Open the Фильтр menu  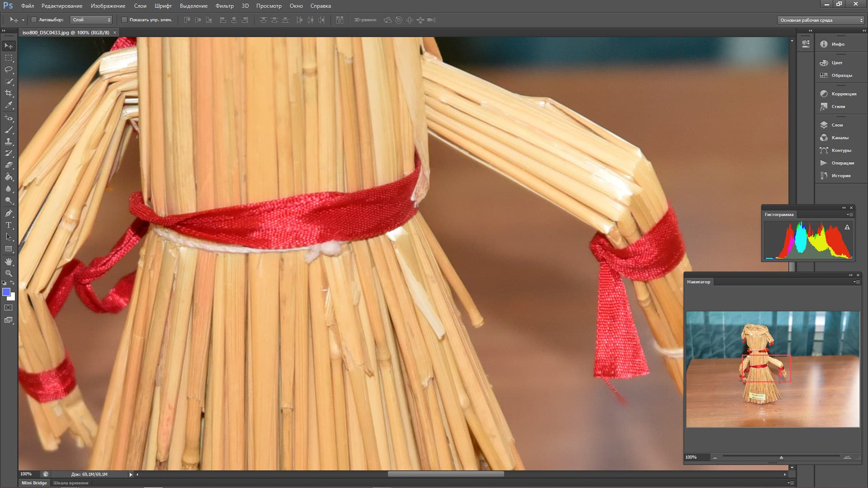(224, 6)
